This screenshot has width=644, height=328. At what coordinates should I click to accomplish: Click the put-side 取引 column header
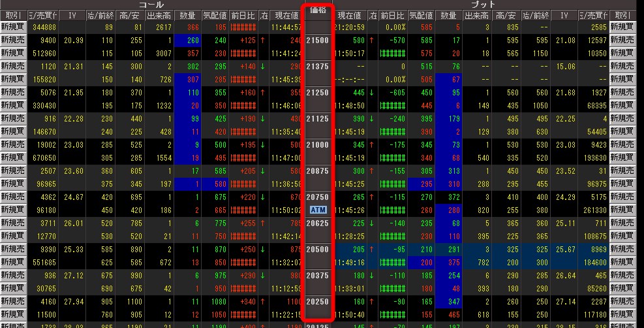(622, 16)
